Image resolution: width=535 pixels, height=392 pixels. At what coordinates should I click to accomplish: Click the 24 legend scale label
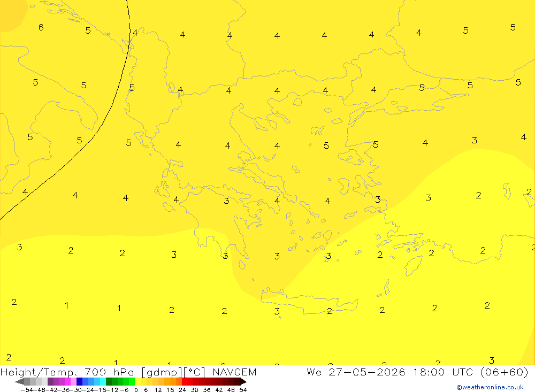click(182, 390)
